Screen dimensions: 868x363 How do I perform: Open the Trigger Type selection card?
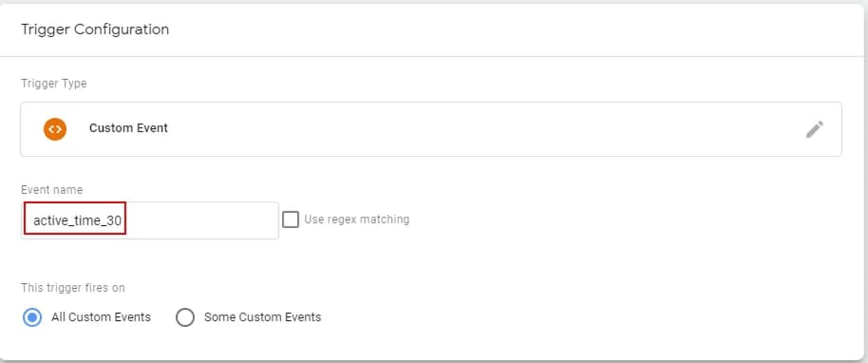431,129
